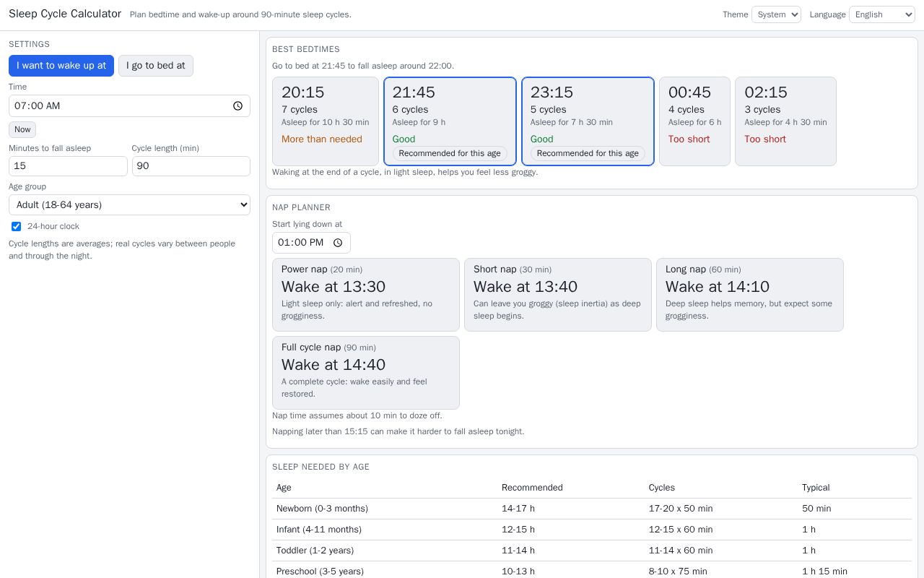Click the "Sleep Cycle Calculator" title
Viewport: 924px width, 578px height.
point(65,14)
